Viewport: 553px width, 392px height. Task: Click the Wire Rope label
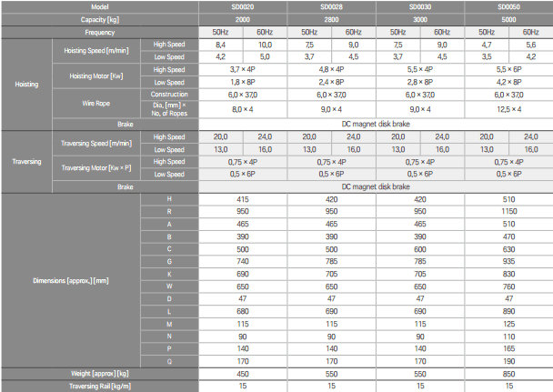[96, 104]
